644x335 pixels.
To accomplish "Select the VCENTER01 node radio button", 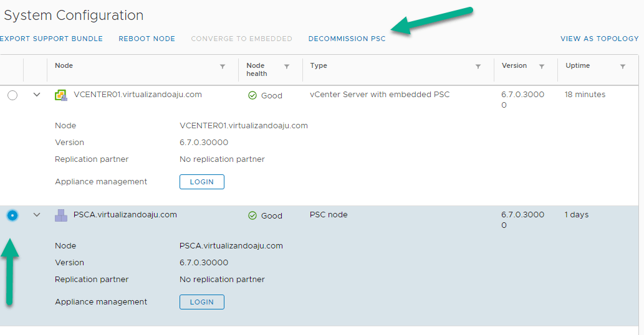I will click(x=12, y=95).
